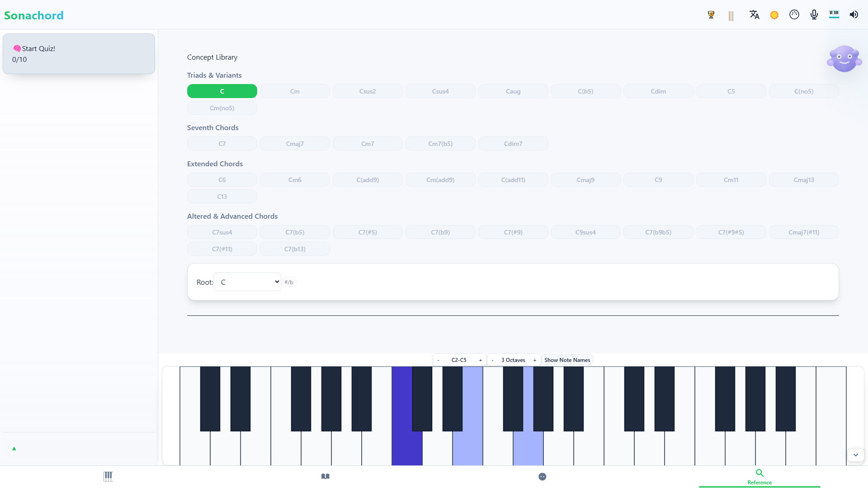Pick the Cdim chord chip

coord(658,91)
